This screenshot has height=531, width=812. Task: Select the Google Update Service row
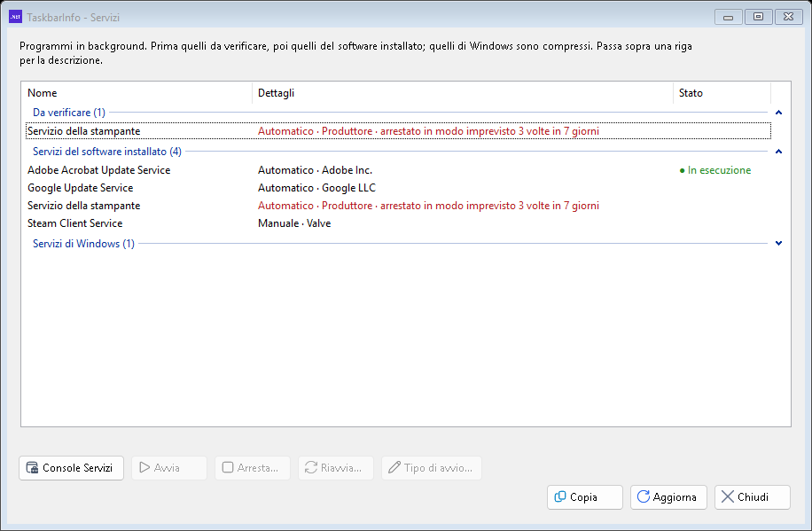(x=398, y=188)
